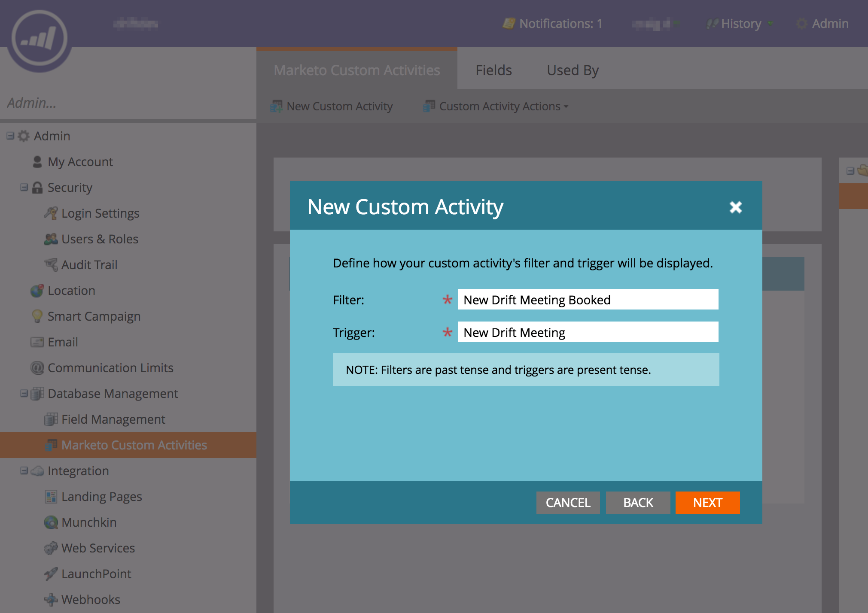Collapse the Database Management node
The height and width of the screenshot is (613, 868).
[24, 394]
